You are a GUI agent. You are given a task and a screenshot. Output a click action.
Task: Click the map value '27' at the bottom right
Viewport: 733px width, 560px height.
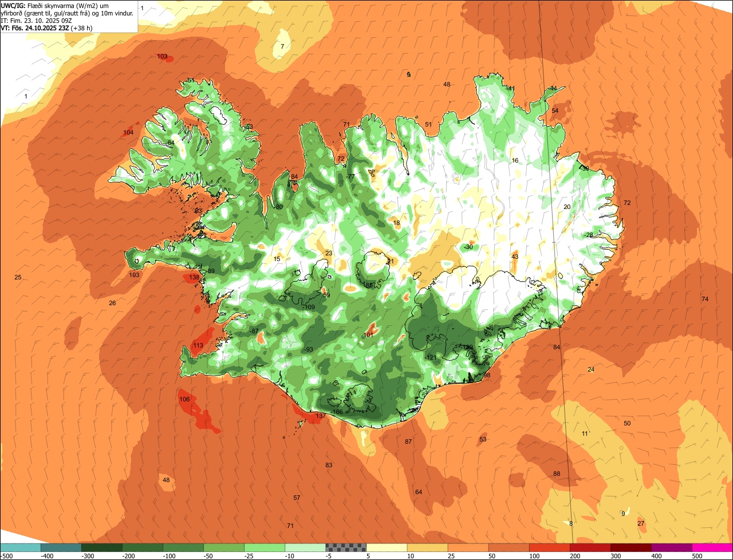click(x=641, y=523)
